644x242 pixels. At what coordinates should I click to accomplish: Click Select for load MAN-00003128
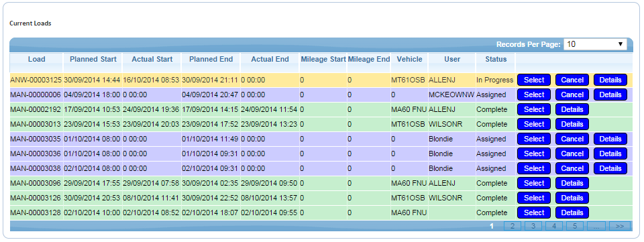[x=534, y=213]
